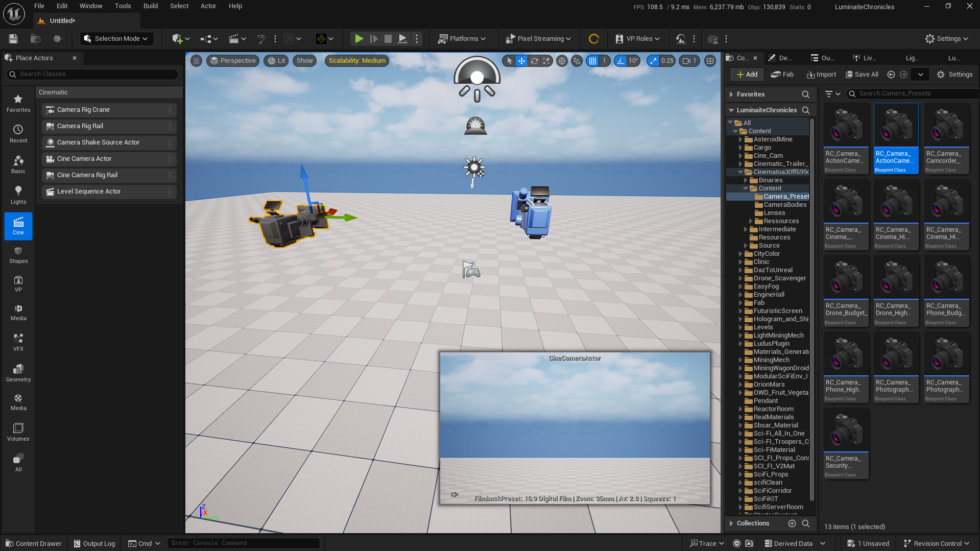Open the toolbar Settings dropdown

click(x=946, y=39)
